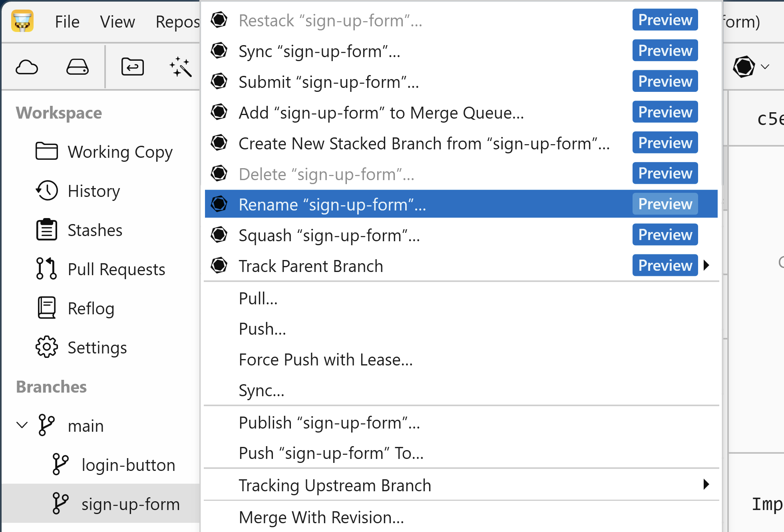Click the local drive toolbar icon
Viewport: 784px width, 532px height.
[77, 67]
